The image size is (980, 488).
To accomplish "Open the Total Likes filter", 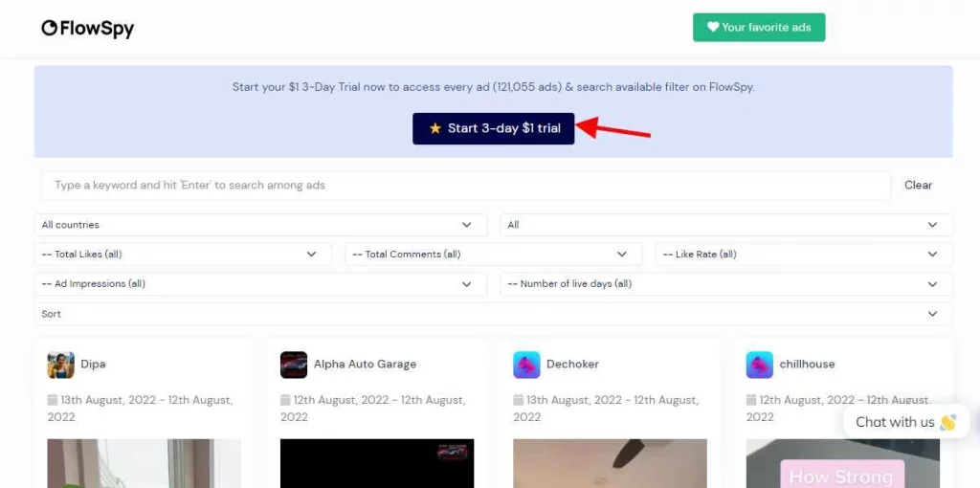I will coord(183,255).
